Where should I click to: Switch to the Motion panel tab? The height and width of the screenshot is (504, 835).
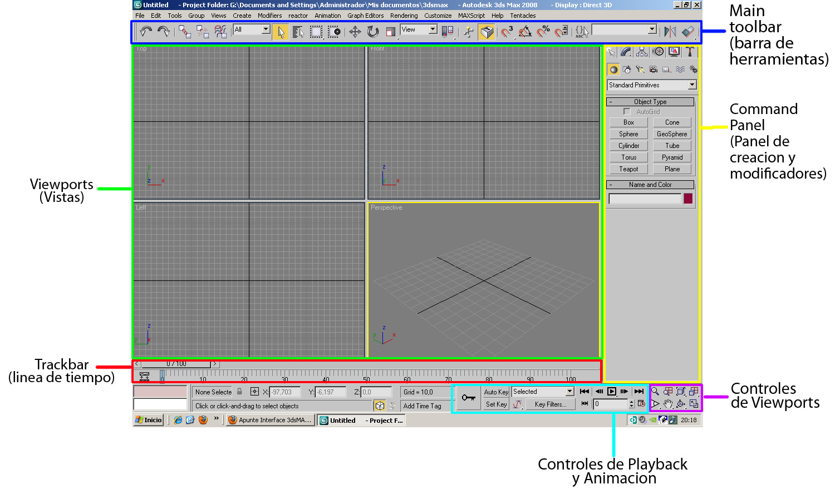pos(659,52)
